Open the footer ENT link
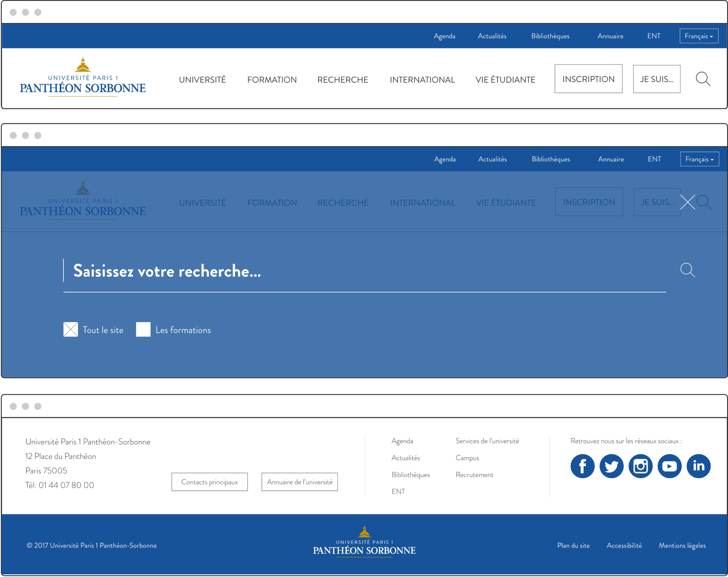728x577 pixels. [398, 492]
